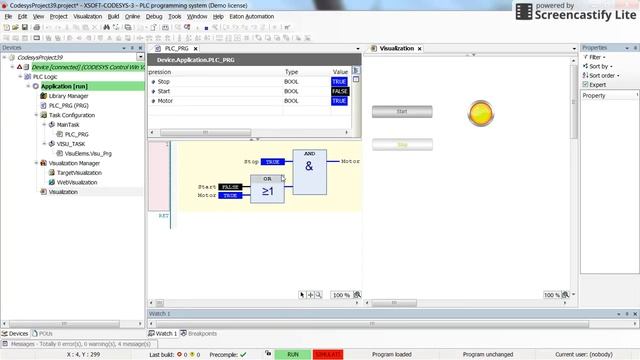This screenshot has height=360, width=640.
Task: Toggle the Expert checkbox in Properties
Action: (585, 84)
